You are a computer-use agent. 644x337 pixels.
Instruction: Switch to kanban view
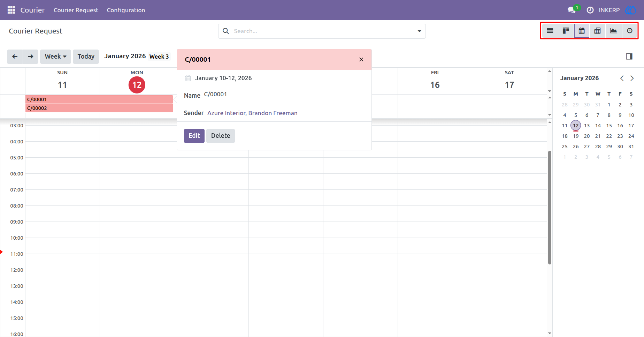(x=566, y=31)
